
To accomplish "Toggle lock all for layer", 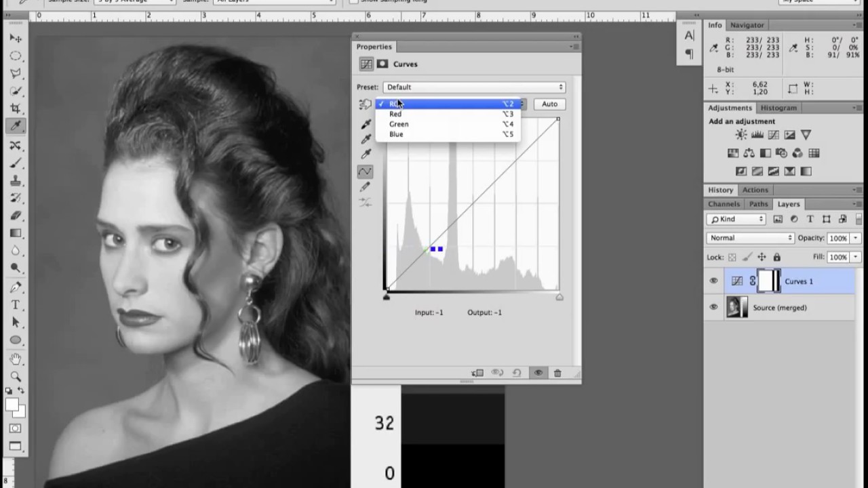I will coord(776,258).
